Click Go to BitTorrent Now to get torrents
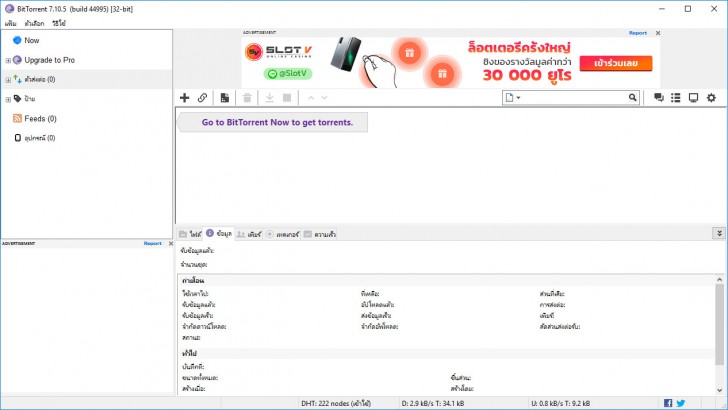 click(x=277, y=122)
